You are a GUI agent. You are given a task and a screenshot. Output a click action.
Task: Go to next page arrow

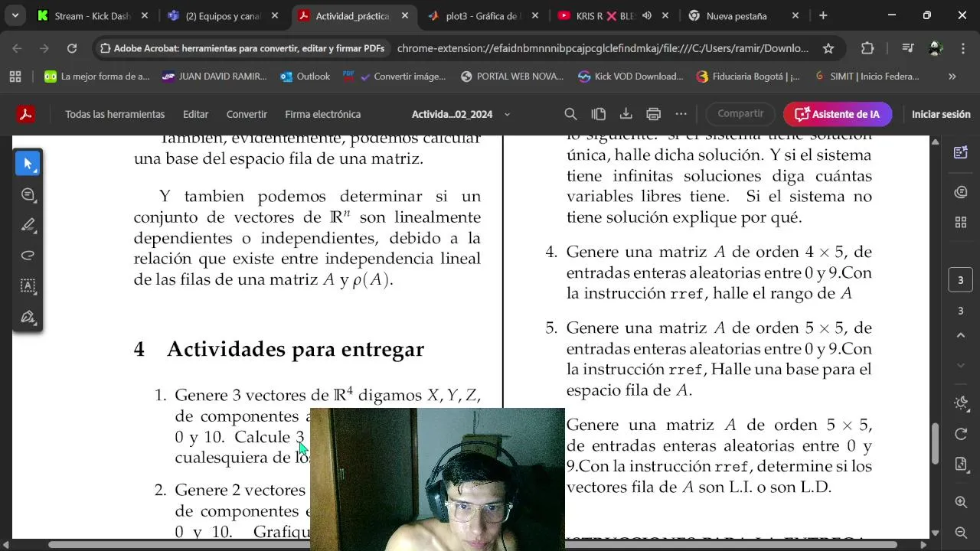tap(961, 365)
